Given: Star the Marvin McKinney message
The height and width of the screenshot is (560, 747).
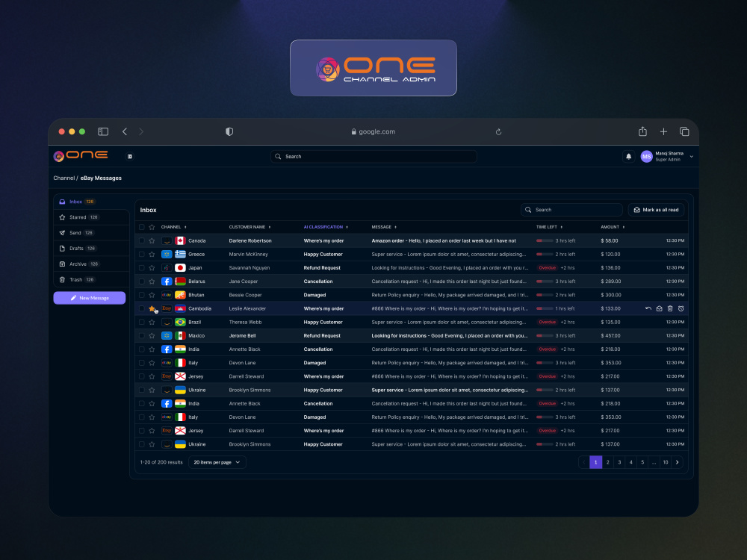Looking at the screenshot, I should [x=152, y=255].
